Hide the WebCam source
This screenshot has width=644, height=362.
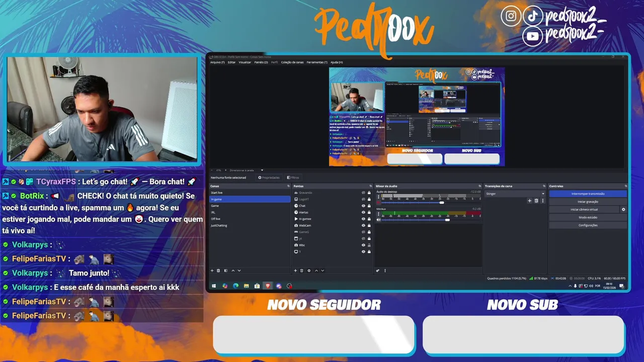[x=363, y=225]
